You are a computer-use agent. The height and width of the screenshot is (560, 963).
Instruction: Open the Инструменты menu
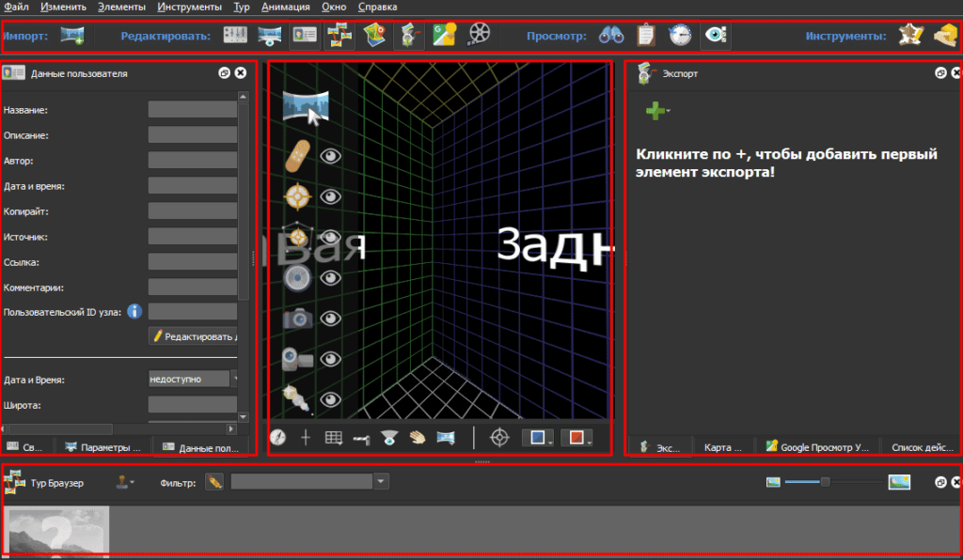pyautogui.click(x=190, y=7)
